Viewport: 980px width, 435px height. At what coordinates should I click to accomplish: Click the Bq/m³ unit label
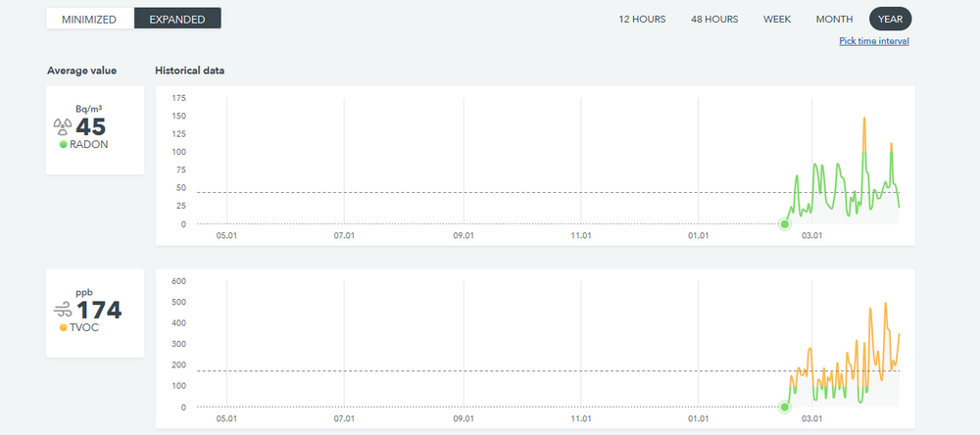click(89, 109)
